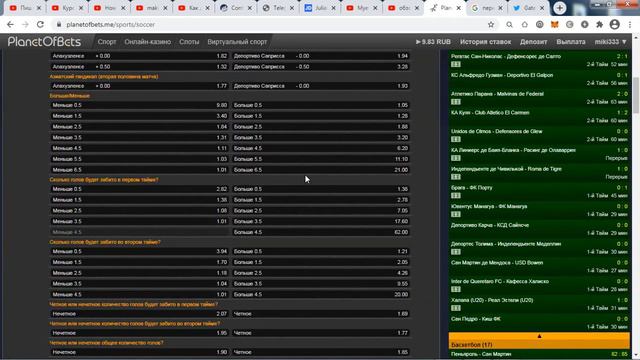Bookmark page with the star icon
Screen dimensions: 640x360
(x=491, y=24)
